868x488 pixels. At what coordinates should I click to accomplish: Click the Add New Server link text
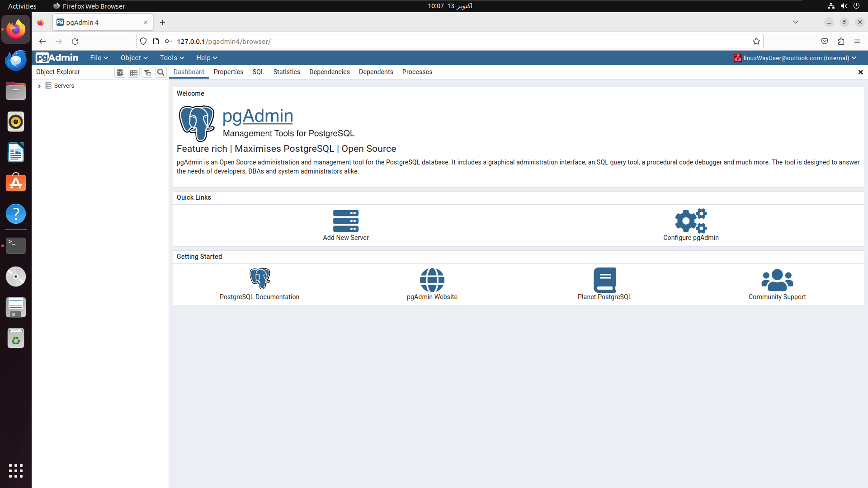(346, 238)
